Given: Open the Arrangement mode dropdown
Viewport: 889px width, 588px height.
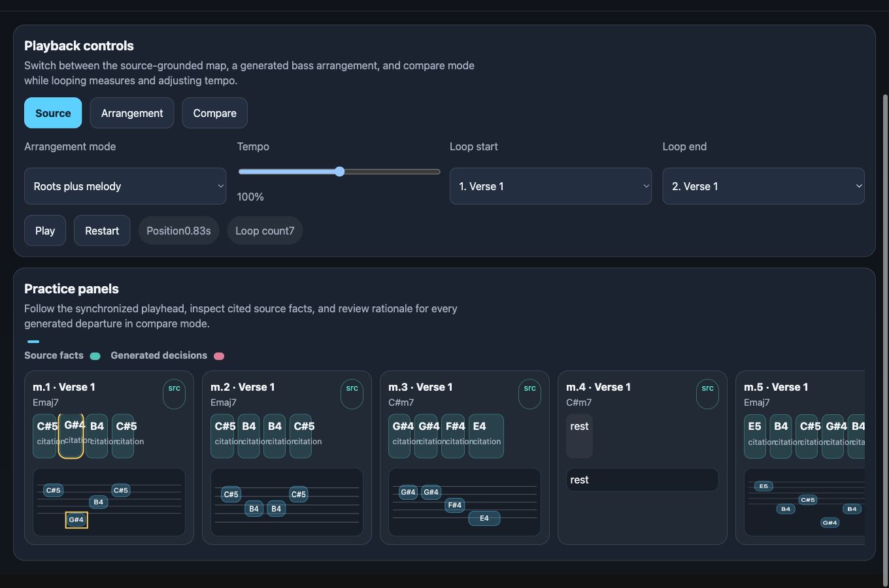Looking at the screenshot, I should click(x=126, y=186).
